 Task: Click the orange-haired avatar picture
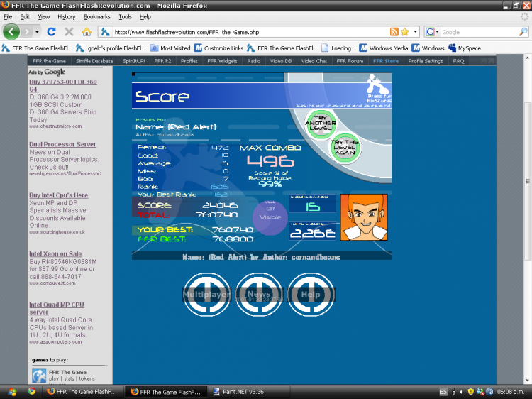point(364,217)
